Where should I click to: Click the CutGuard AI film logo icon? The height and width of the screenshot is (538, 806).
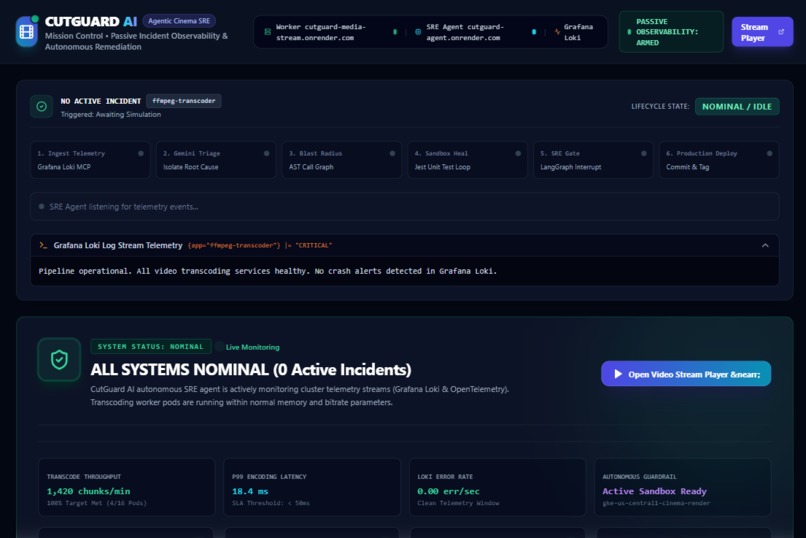[26, 32]
